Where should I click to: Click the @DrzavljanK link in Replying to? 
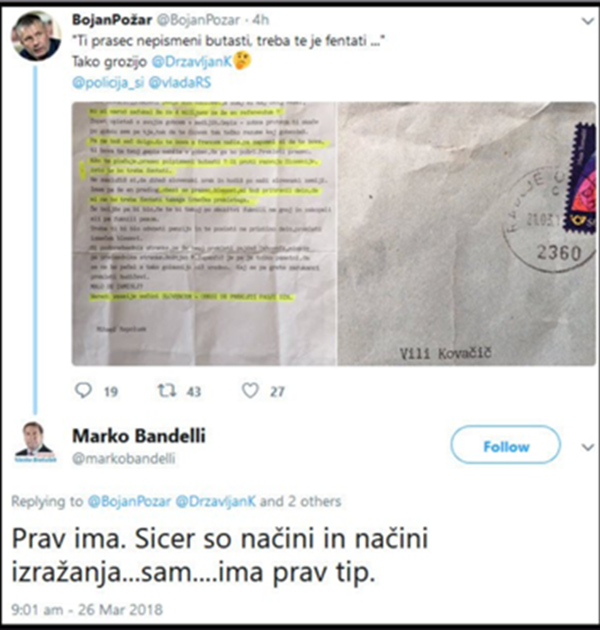coord(216,501)
